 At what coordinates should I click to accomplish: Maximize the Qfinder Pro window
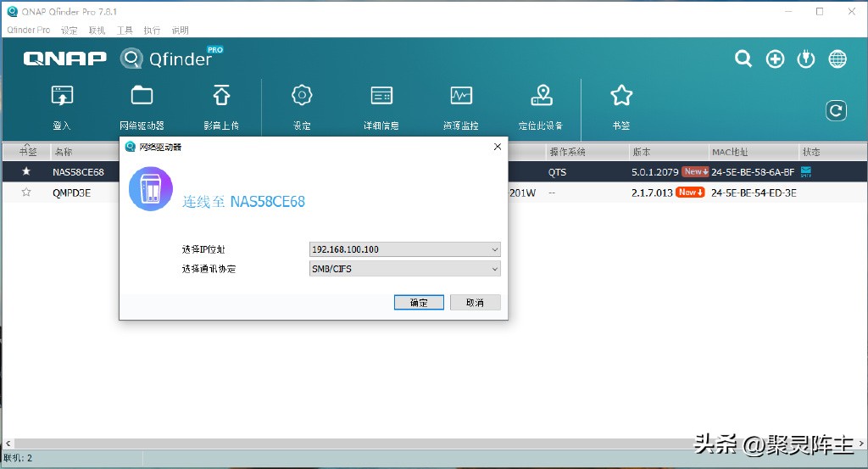[820, 12]
